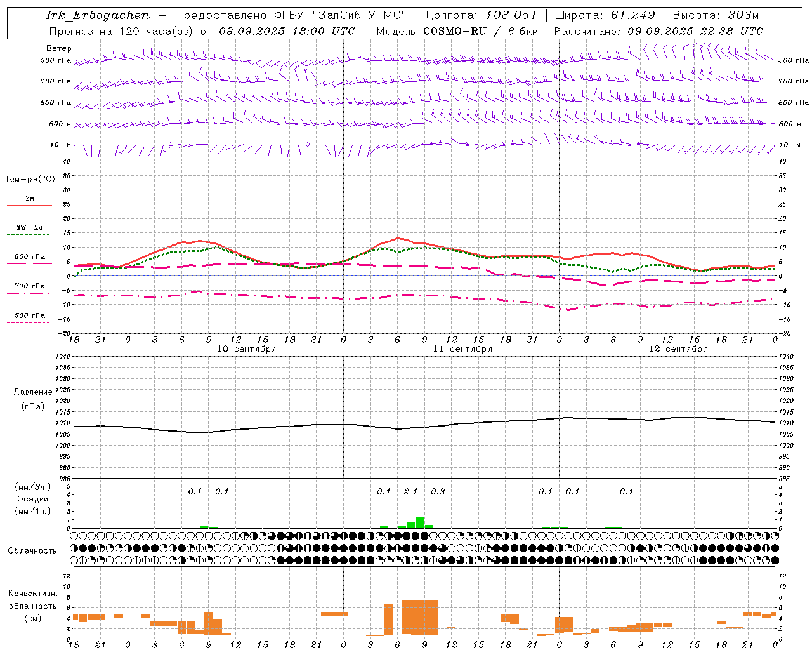Viewport: 812px width, 650px height.
Task: Select the longitude value 108.051
Action: click(511, 15)
